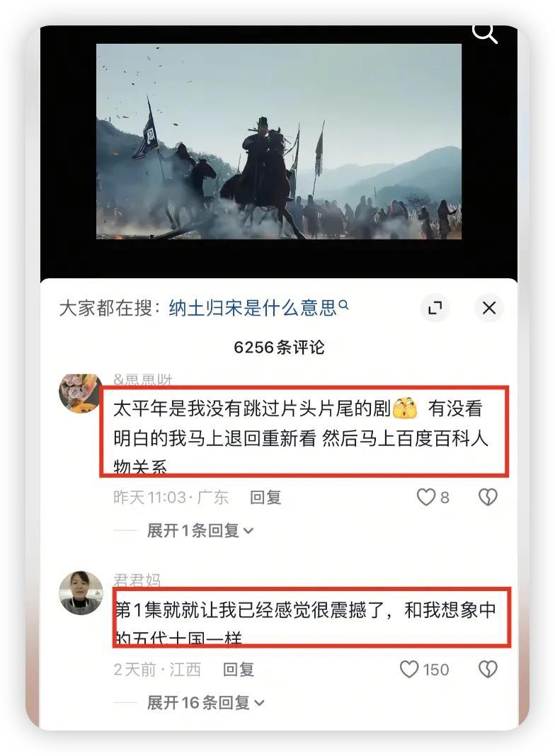This screenshot has width=555, height=756.
Task: Dislike the Jiangxi comment with broken heart
Action: point(488,669)
